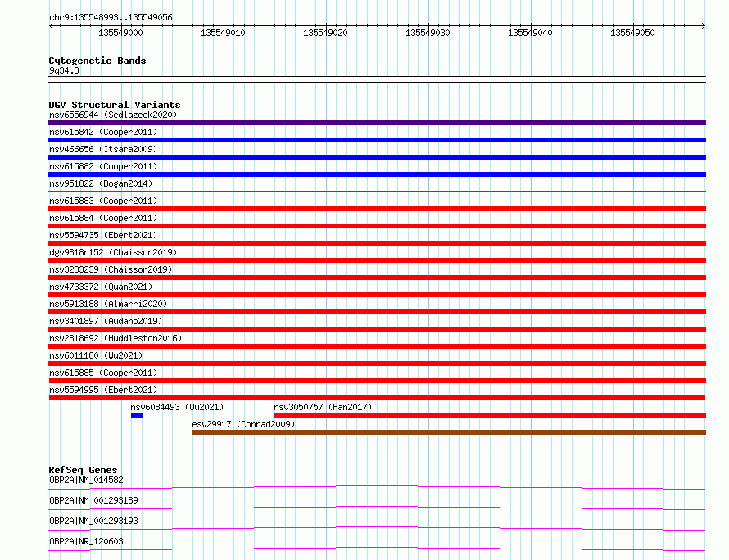Click the thin red nsv951822 line
The image size is (729, 560).
pyautogui.click(x=377, y=191)
